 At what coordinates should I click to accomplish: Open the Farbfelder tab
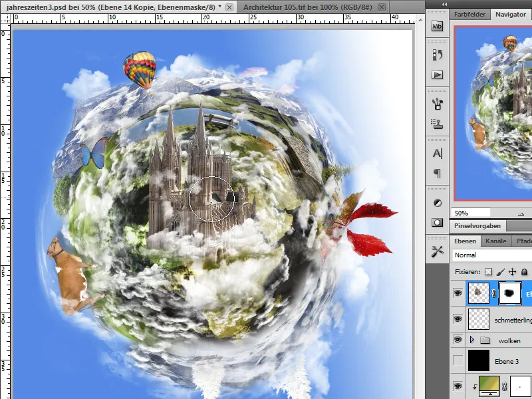[469, 15]
